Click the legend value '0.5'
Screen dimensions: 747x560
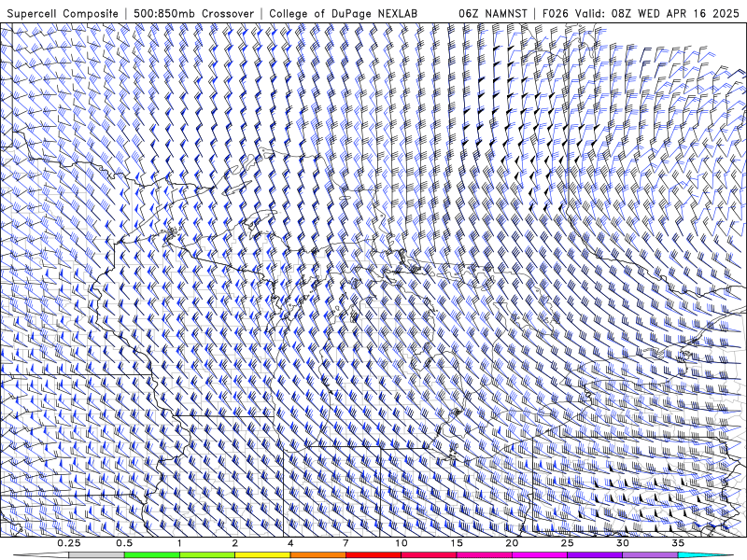click(124, 543)
